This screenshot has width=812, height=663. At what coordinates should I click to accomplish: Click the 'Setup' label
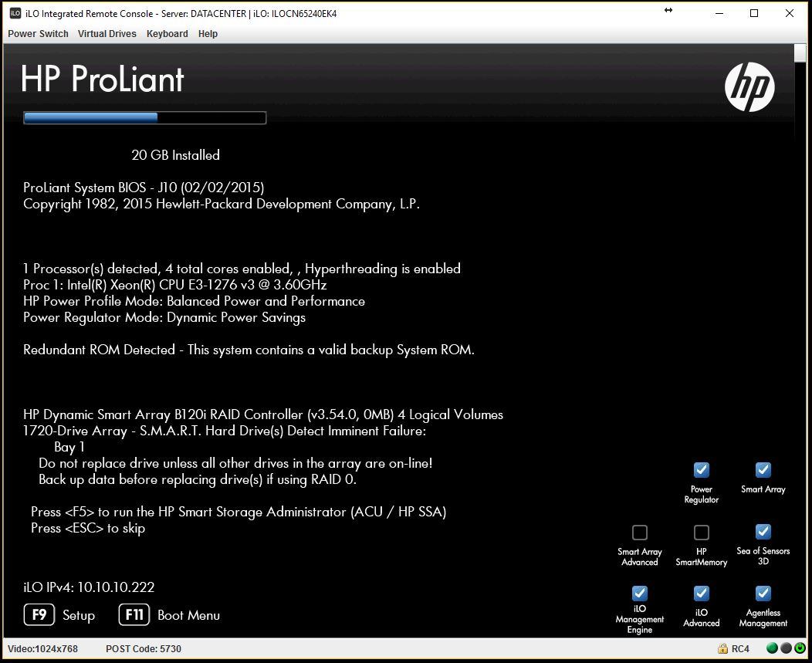point(79,615)
